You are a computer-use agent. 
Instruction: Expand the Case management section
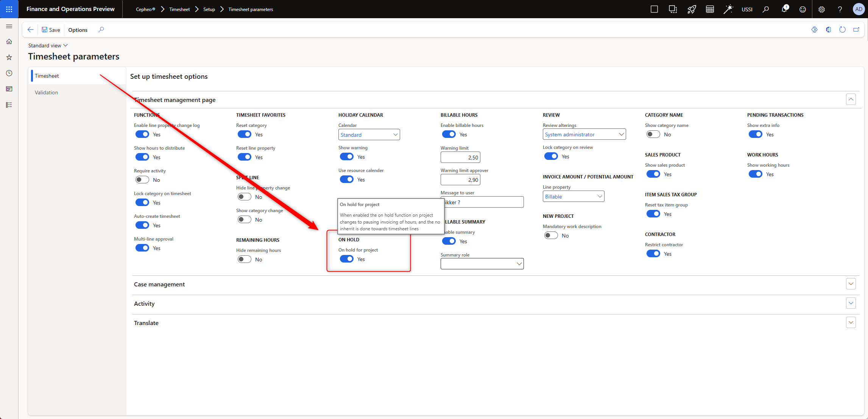(851, 284)
